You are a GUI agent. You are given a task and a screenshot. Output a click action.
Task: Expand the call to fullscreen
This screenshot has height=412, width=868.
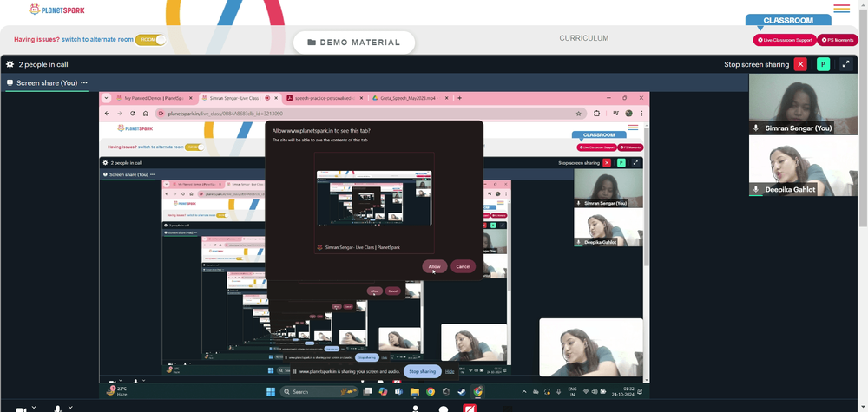click(845, 64)
